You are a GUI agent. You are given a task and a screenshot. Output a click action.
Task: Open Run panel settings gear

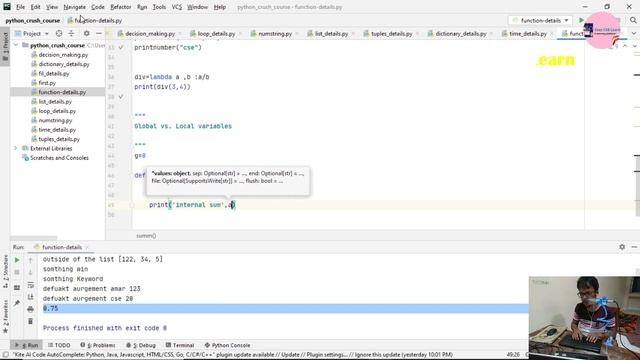(x=622, y=247)
